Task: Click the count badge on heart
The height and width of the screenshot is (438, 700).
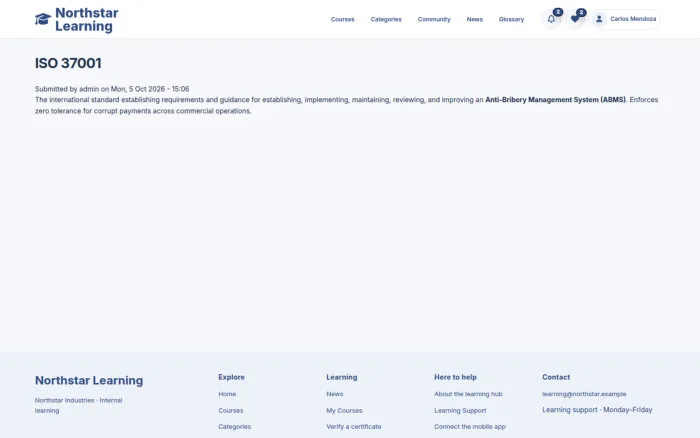Action: pyautogui.click(x=581, y=13)
